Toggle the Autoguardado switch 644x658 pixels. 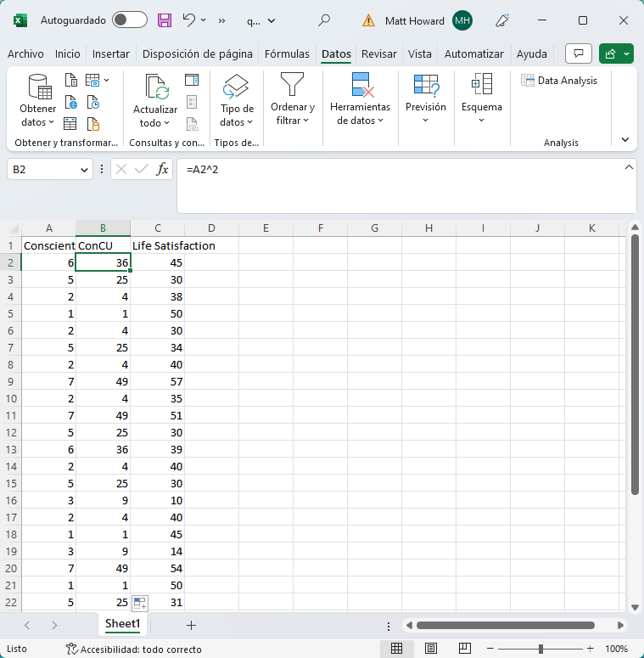pos(129,20)
